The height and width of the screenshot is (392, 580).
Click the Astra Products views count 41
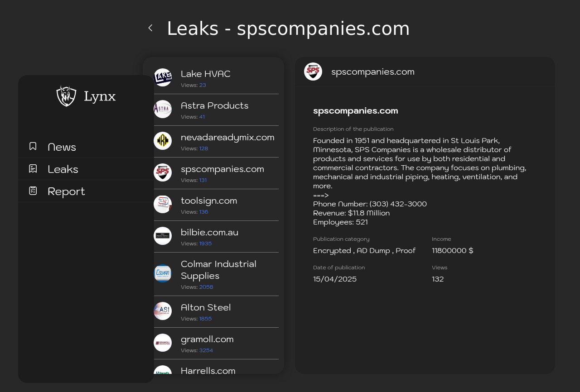202,117
